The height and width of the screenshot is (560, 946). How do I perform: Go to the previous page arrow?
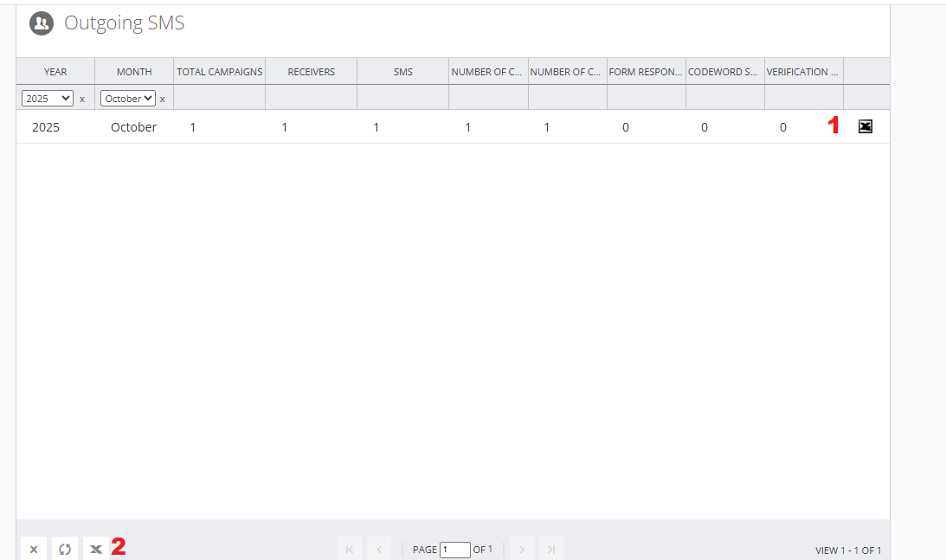(379, 549)
